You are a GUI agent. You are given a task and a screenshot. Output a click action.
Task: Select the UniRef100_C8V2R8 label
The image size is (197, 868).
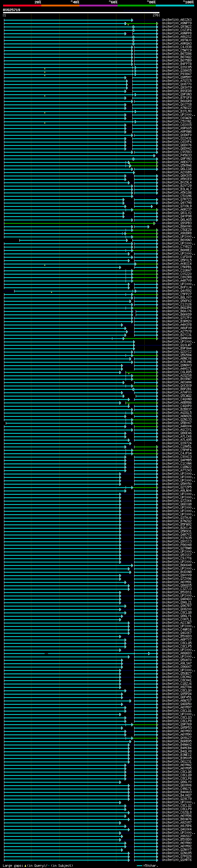[177, 277]
